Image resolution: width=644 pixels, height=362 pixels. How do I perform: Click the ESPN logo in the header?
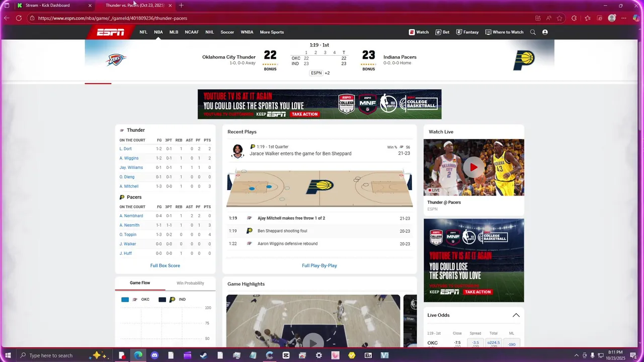111,32
